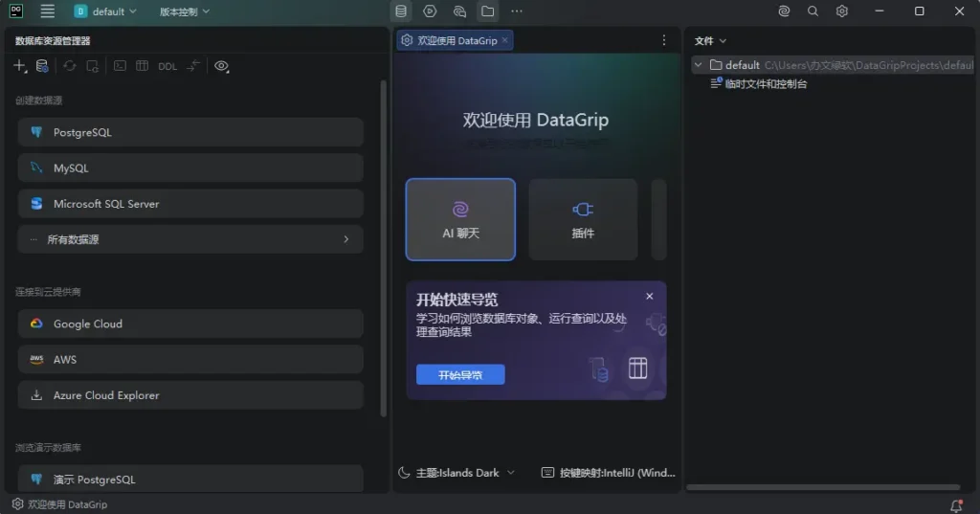This screenshot has width=980, height=514.
Task: Open data source properties icon
Action: 42,66
